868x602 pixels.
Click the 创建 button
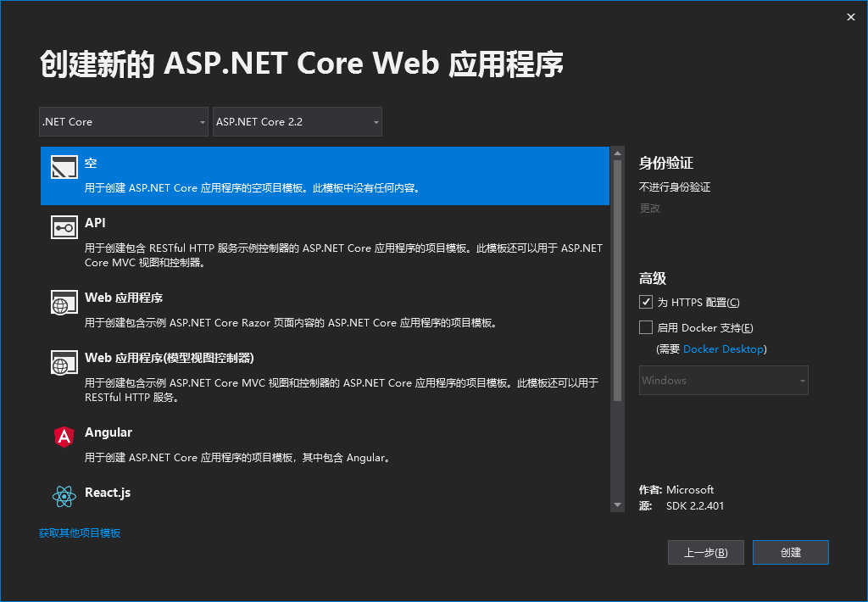(791, 552)
